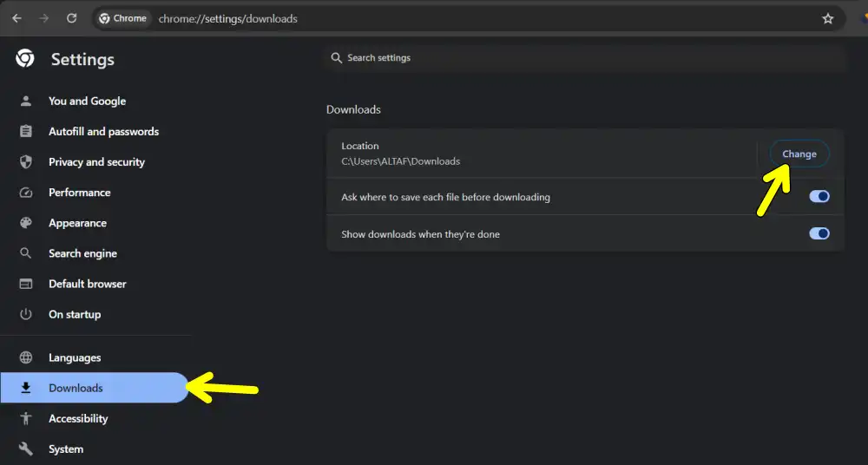Image resolution: width=868 pixels, height=465 pixels.
Task: Click the magnifier icon in Search settings
Action: 336,57
